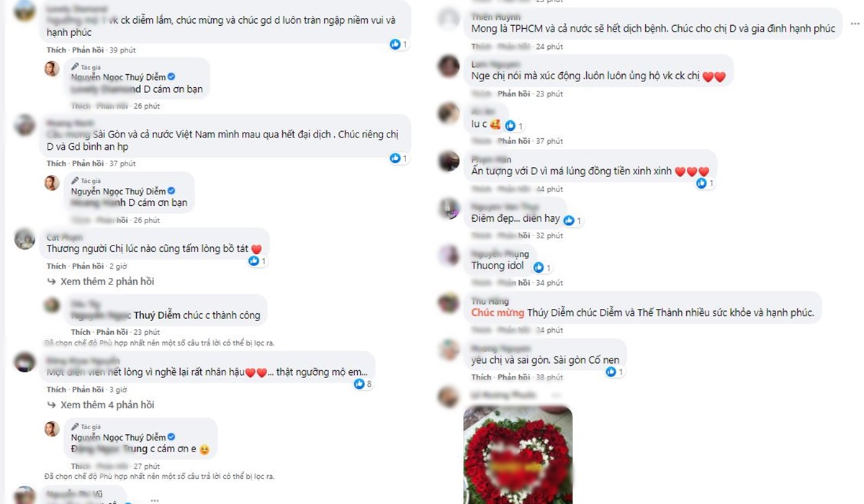Expand "Xem thêm 2 phản hồi" replies
Viewport: 864px width, 504px height.
(x=107, y=282)
